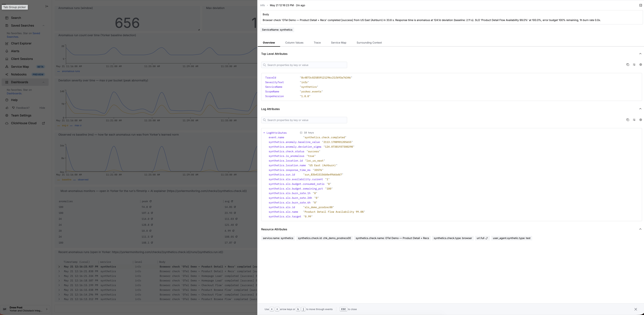Click the Notebooks sparkle icon

point(7,74)
